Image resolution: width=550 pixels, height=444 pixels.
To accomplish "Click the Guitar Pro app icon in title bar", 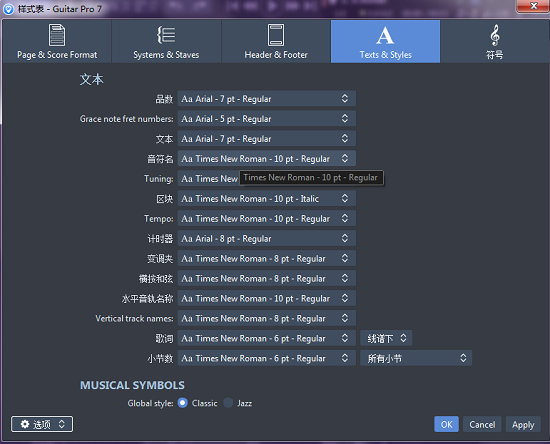I will pos(8,9).
